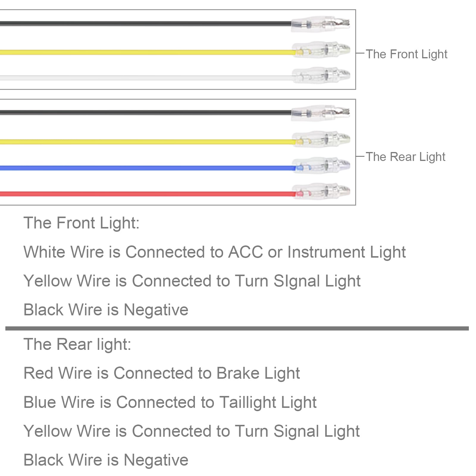Click the rear light blue wire connector

pyautogui.click(x=321, y=165)
